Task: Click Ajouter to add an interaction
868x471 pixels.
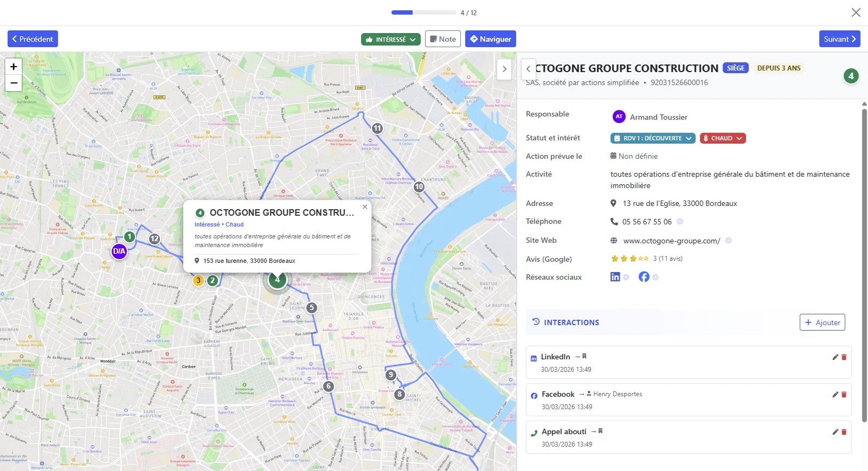Action: [822, 322]
